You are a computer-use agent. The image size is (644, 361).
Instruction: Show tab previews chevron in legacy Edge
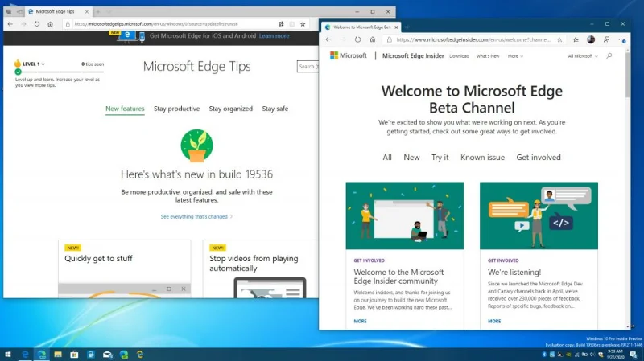point(109,12)
